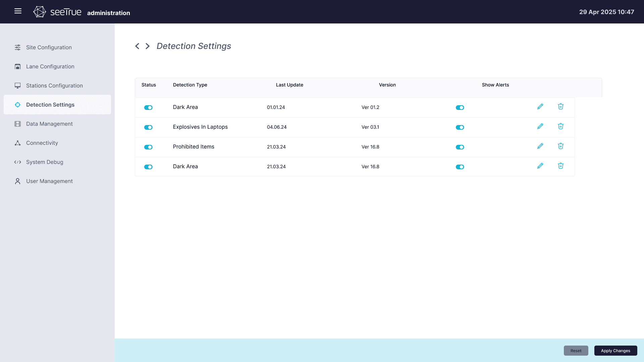
Task: Click trash icon on Explosives In Laptops
Action: (560, 126)
